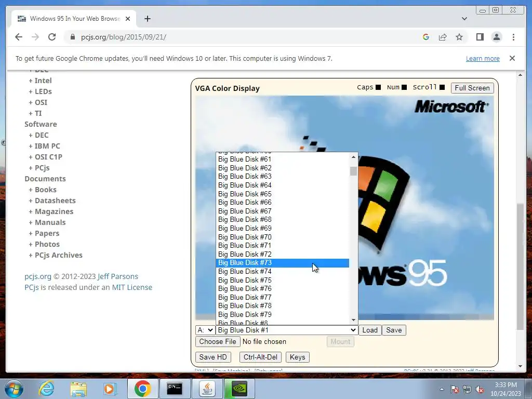Open the A: drive selector dropdown
The image size is (532, 399).
(205, 330)
